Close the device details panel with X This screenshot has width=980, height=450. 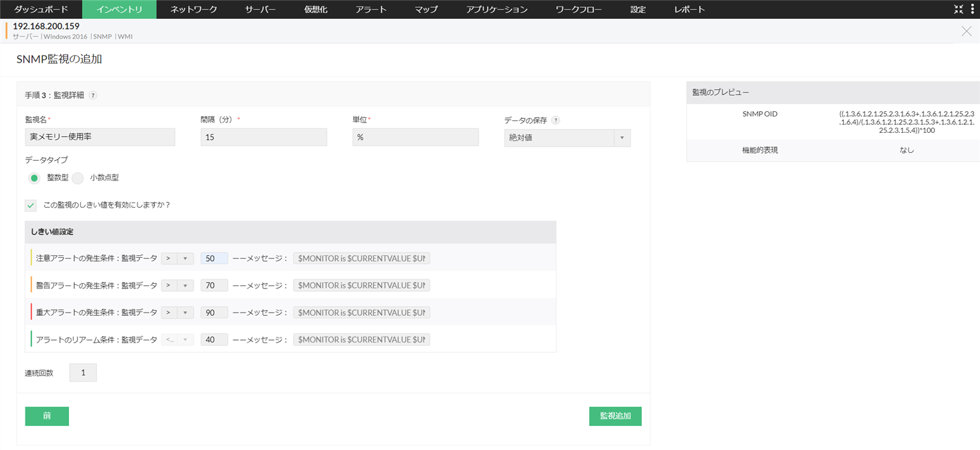click(x=966, y=31)
